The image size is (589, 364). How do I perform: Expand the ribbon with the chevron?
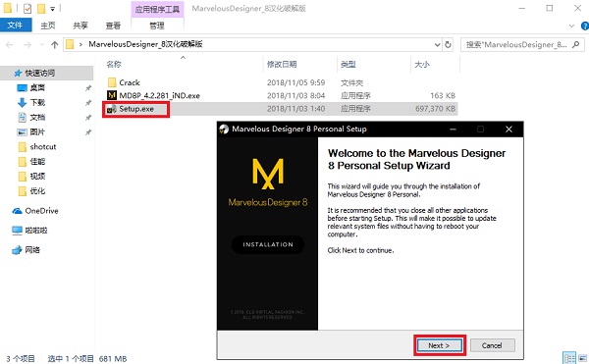click(571, 26)
